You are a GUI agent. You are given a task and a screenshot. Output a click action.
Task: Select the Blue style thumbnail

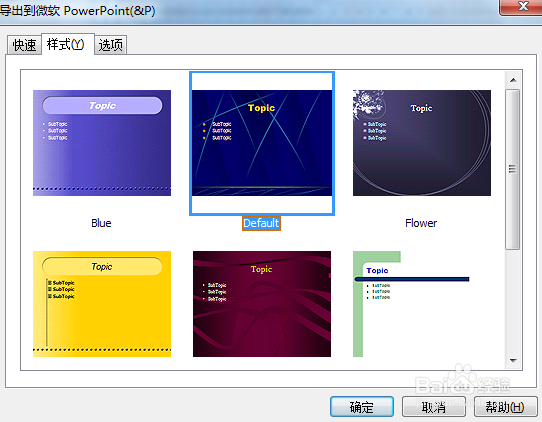pyautogui.click(x=102, y=143)
